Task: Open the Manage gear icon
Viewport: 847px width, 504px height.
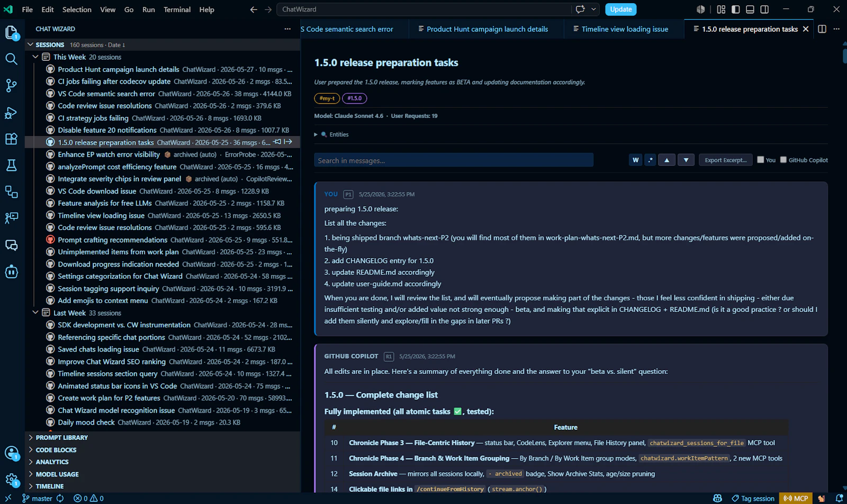Action: pyautogui.click(x=12, y=480)
